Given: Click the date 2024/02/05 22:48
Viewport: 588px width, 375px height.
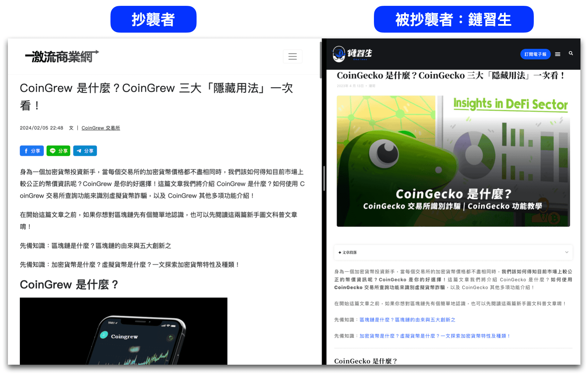Looking at the screenshot, I should (x=42, y=128).
